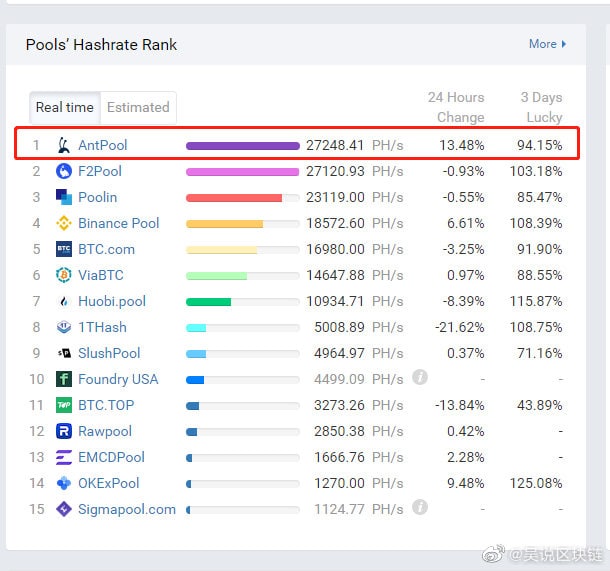Open the OKExPool link

109,483
